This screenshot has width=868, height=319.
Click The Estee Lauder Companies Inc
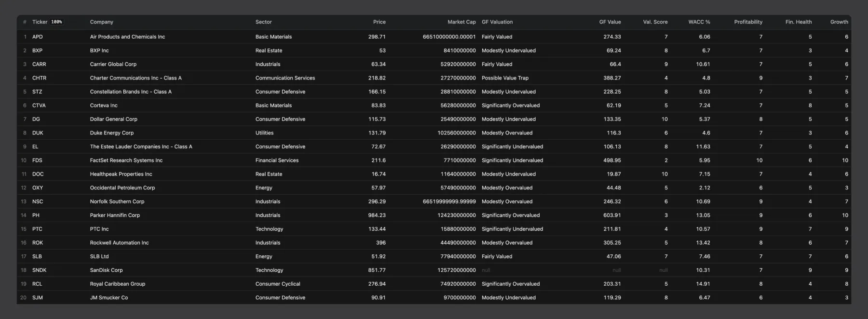[x=141, y=146]
